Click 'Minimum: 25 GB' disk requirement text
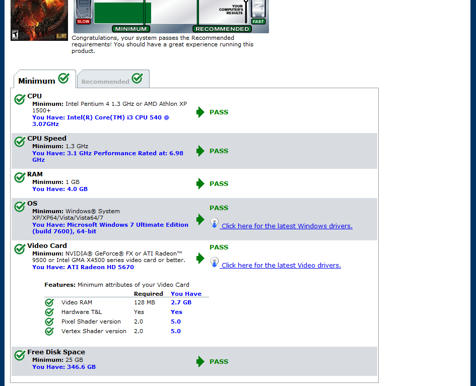The height and width of the screenshot is (386, 476). coord(58,360)
